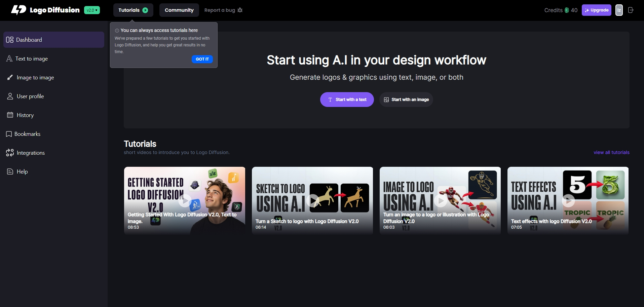Open Integrations in the sidebar
Viewport: 644px width, 307px height.
coord(54,153)
